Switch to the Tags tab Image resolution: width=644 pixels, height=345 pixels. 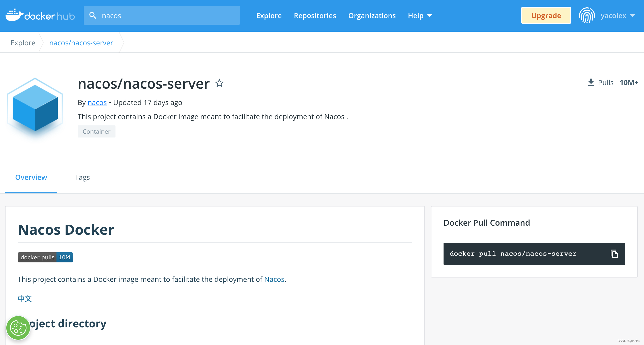point(82,177)
